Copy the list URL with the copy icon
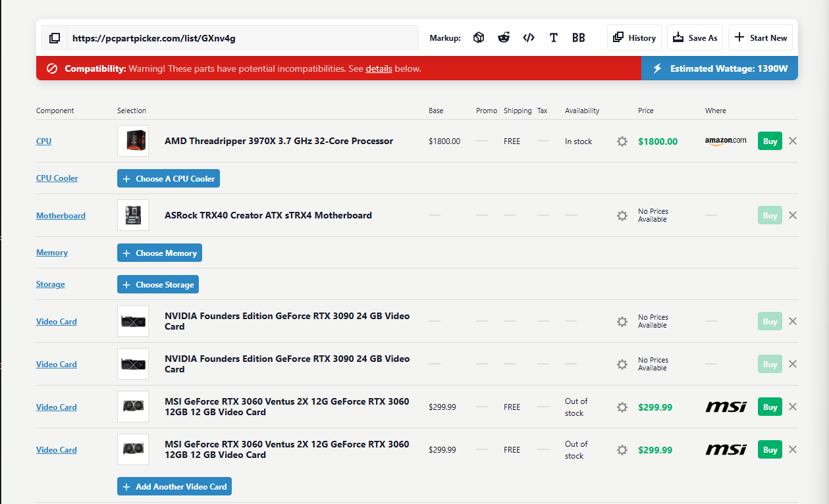This screenshot has height=504, width=829. pos(55,38)
